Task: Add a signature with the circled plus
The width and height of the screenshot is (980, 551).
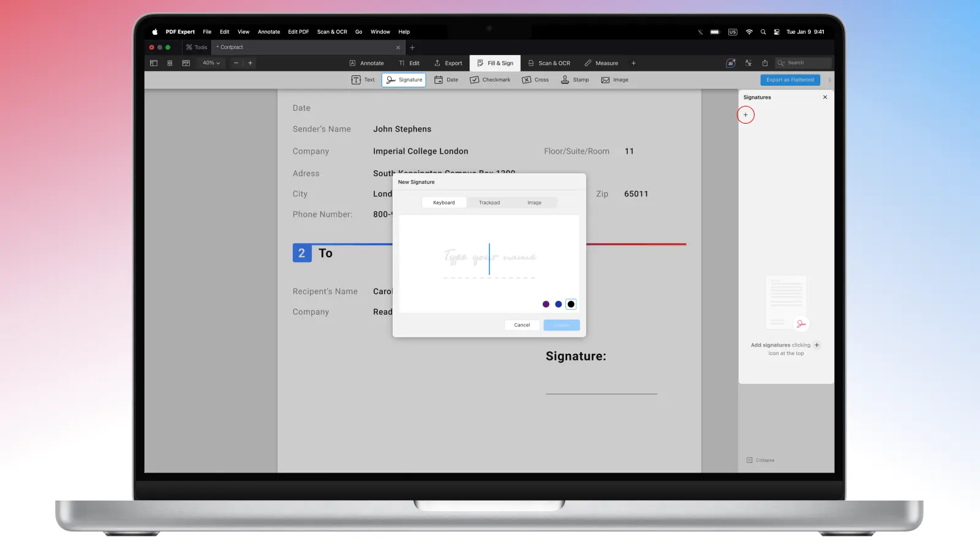Action: pyautogui.click(x=745, y=115)
